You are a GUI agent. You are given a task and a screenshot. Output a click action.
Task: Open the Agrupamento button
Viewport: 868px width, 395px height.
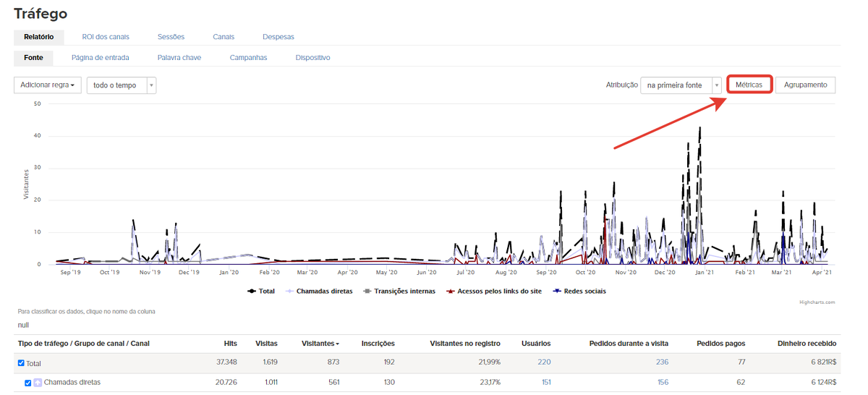point(805,85)
